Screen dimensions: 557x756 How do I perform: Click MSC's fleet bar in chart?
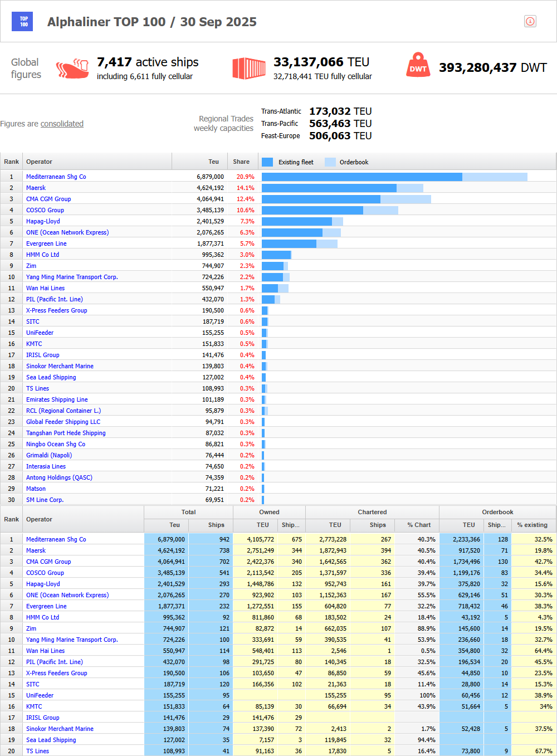click(361, 177)
